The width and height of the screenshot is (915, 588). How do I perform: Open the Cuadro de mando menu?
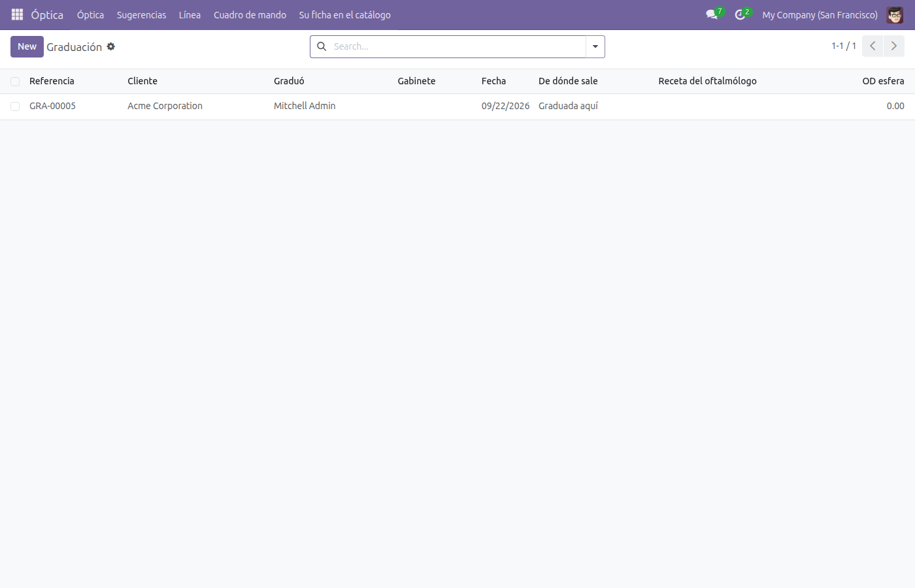(x=250, y=14)
